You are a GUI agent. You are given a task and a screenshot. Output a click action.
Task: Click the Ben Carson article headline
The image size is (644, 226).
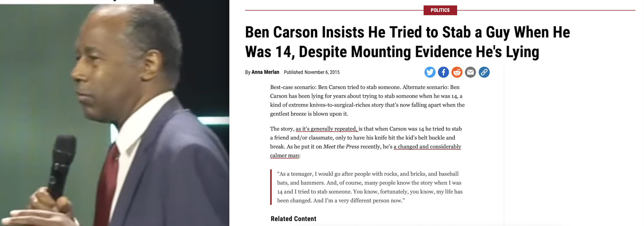pos(407,42)
